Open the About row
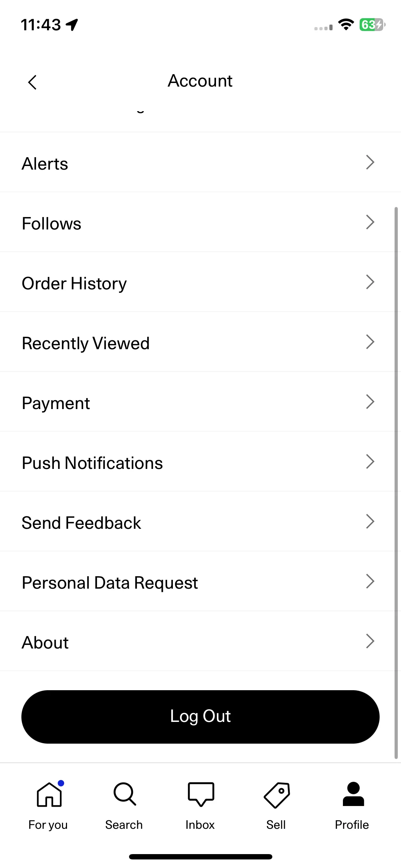Screen dimensions: 401x868 (200, 641)
